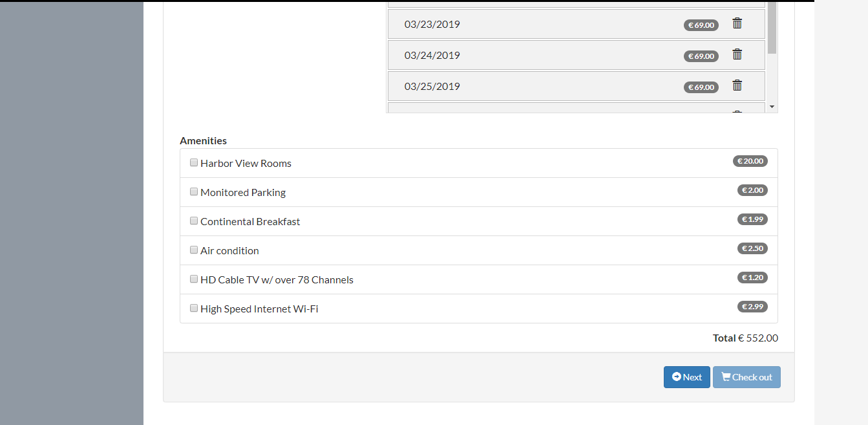Enable Harbor View Rooms amenity

coord(194,163)
